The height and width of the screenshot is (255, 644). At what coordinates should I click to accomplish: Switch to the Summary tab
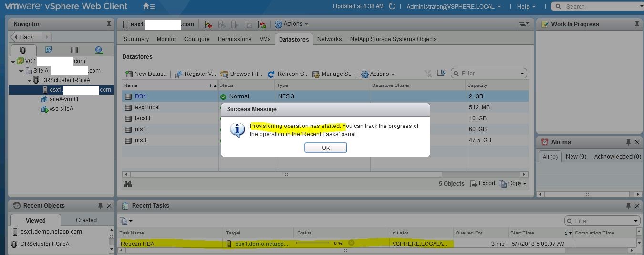[x=136, y=39]
